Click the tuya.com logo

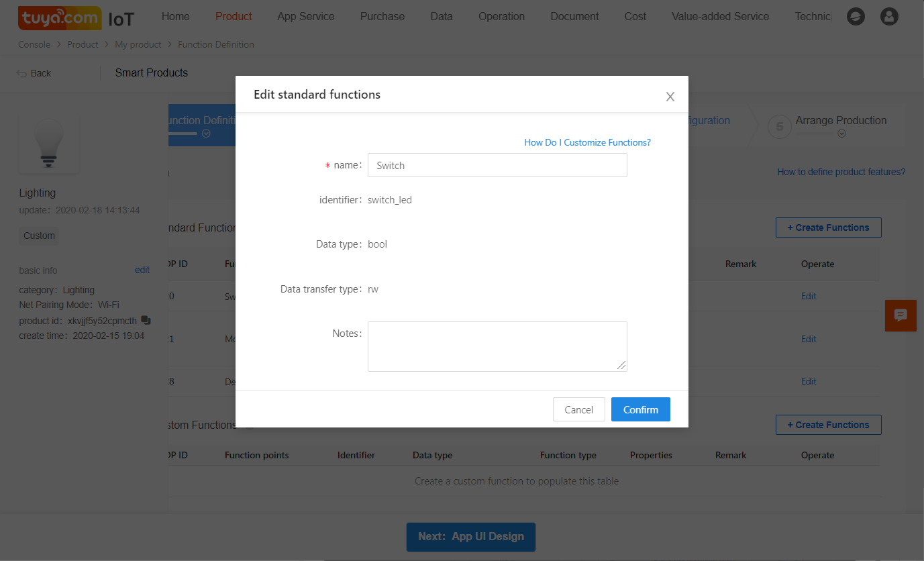coord(60,18)
